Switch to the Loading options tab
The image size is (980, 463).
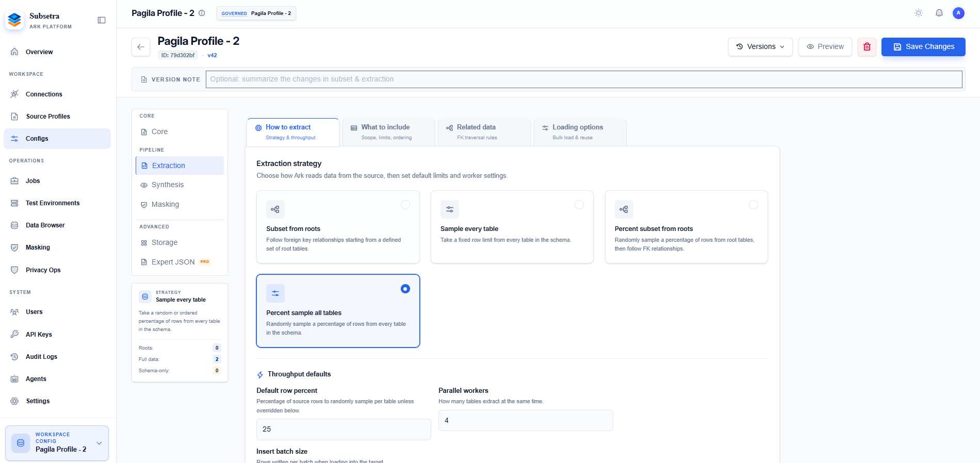tap(580, 133)
